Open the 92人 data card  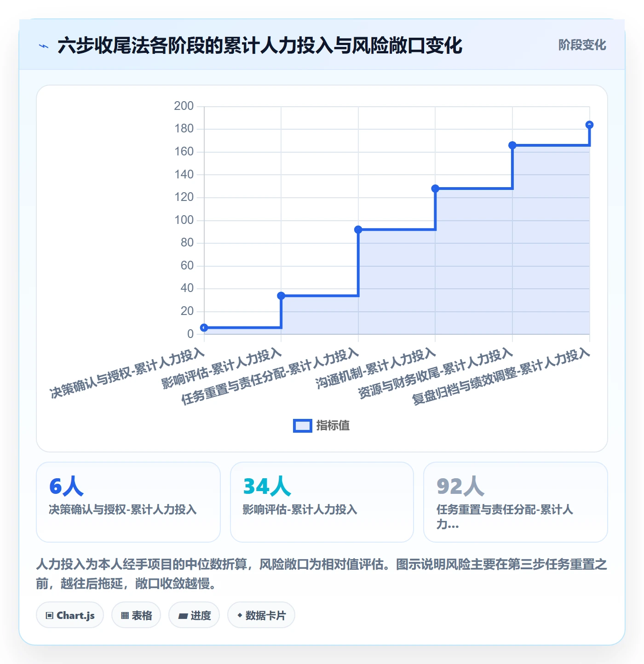[x=516, y=502]
